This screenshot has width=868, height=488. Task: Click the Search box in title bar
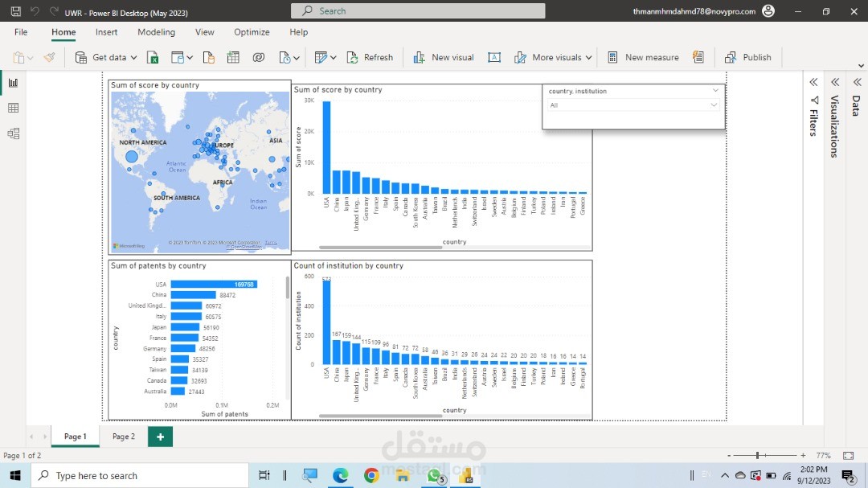[418, 11]
